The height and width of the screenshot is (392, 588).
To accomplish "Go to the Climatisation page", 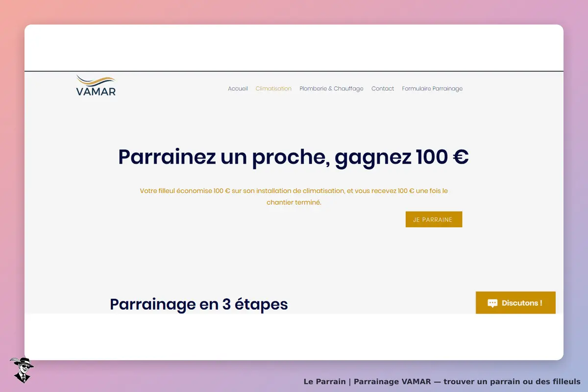I will pyautogui.click(x=273, y=89).
